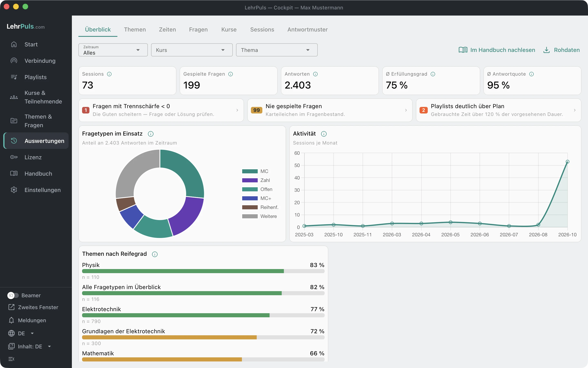Open Kurse & Teilnehmende group icon
Screen dimensions: 588x368
[14, 97]
